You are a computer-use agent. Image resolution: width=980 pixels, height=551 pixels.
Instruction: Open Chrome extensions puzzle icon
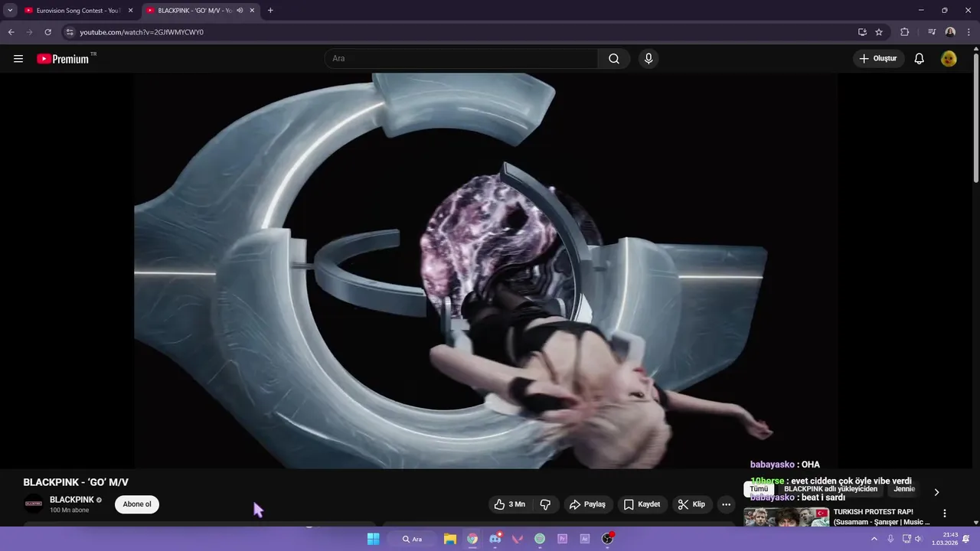[x=905, y=32]
